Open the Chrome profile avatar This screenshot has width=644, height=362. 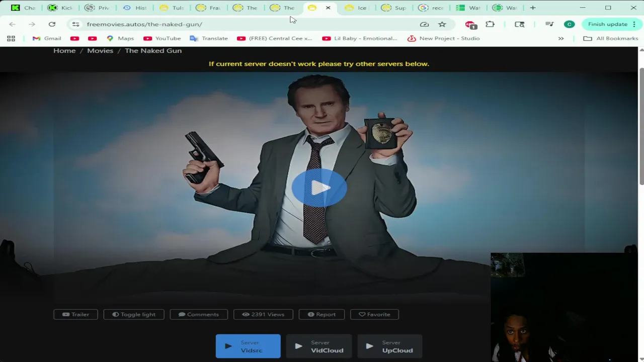[569, 24]
